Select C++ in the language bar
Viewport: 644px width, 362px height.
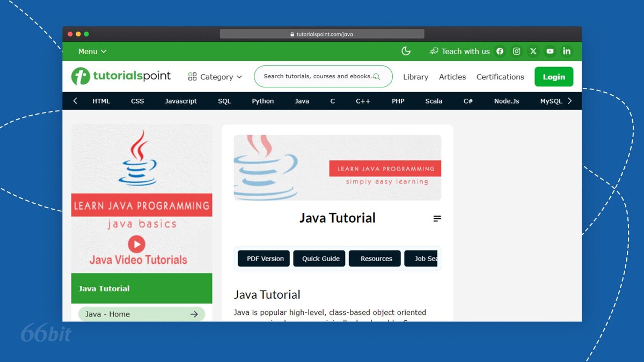tap(363, 101)
